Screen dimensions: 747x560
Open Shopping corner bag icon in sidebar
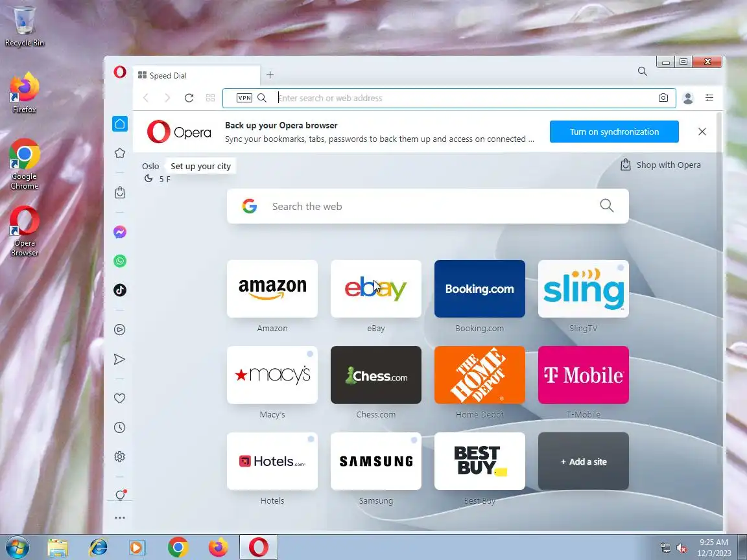click(120, 192)
